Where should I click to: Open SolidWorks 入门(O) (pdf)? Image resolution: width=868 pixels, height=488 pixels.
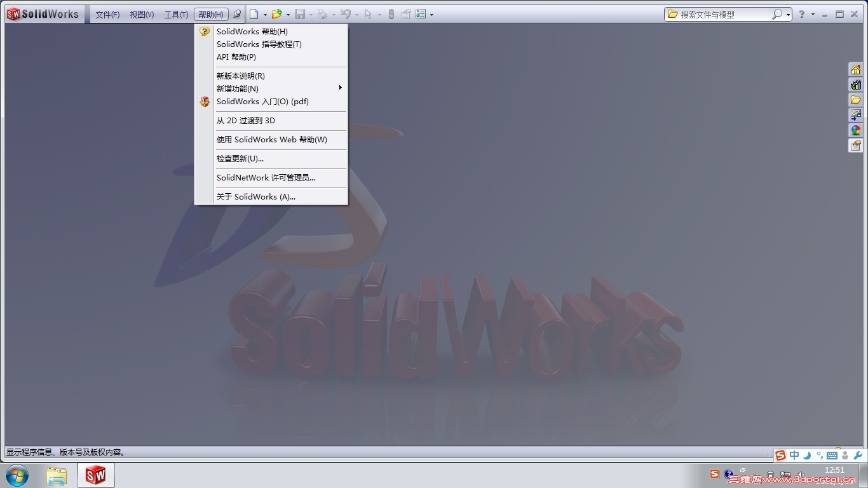point(271,101)
